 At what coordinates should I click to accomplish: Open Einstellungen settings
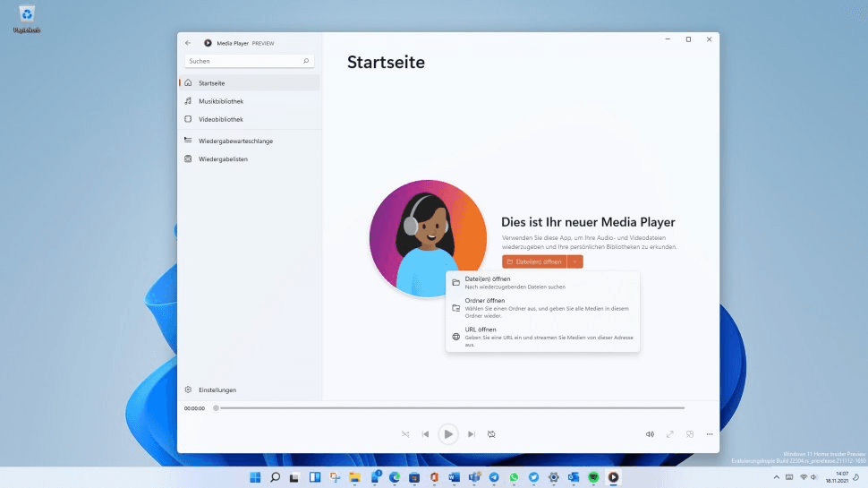point(249,390)
